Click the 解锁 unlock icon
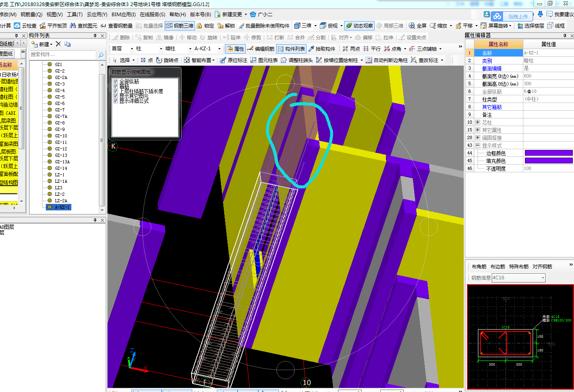Viewport: 574px width, 392px height. pyautogui.click(x=221, y=26)
